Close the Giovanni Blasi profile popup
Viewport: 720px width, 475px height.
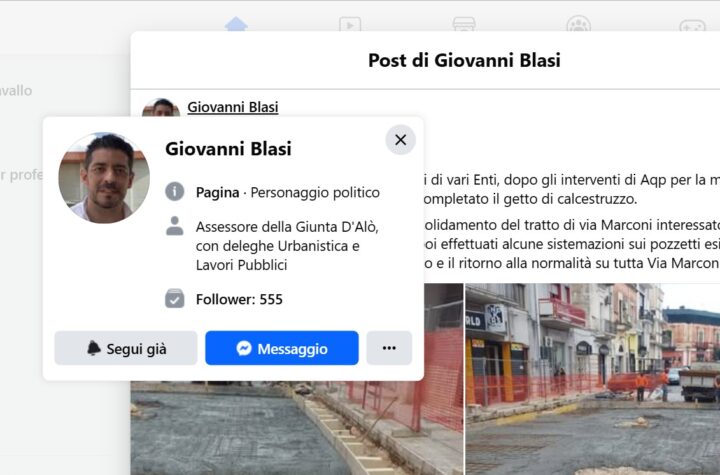(400, 140)
